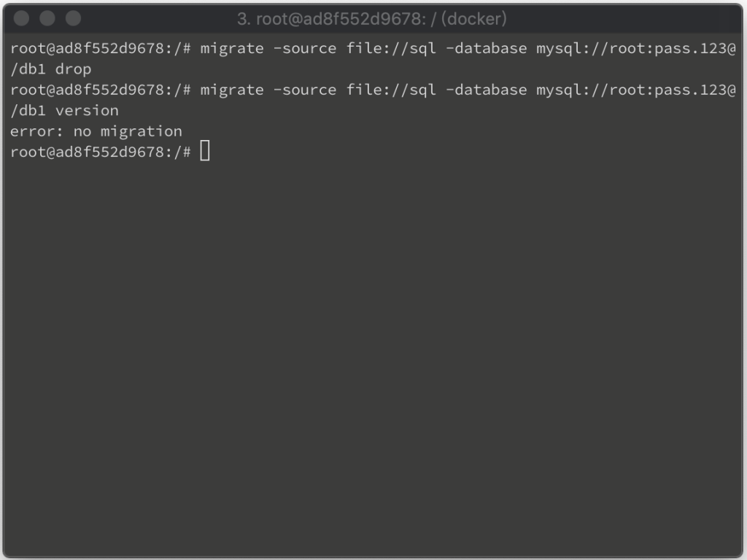
Task: Click the empty terminal area below the prompt
Action: pyautogui.click(x=373, y=357)
